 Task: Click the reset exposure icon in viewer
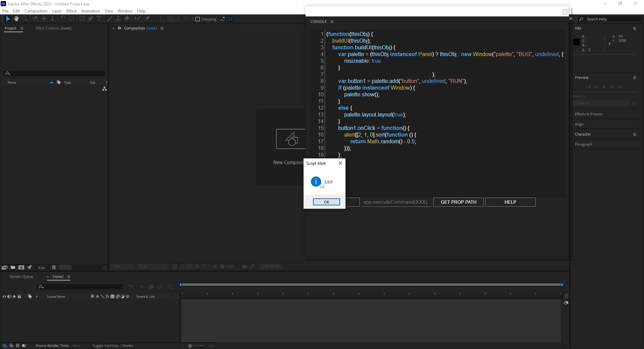222,267
